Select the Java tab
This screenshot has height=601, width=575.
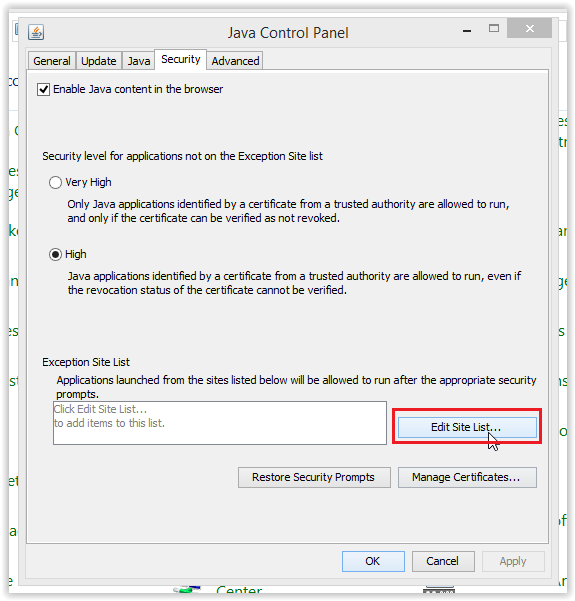click(138, 61)
